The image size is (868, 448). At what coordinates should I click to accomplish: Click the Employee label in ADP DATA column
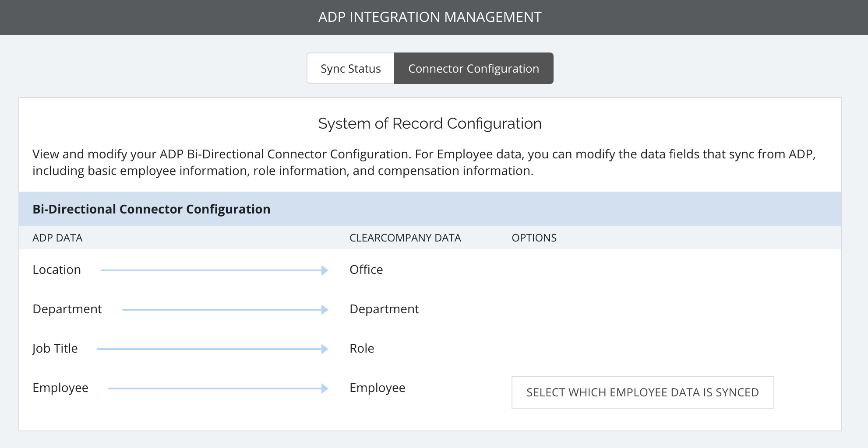pos(60,388)
